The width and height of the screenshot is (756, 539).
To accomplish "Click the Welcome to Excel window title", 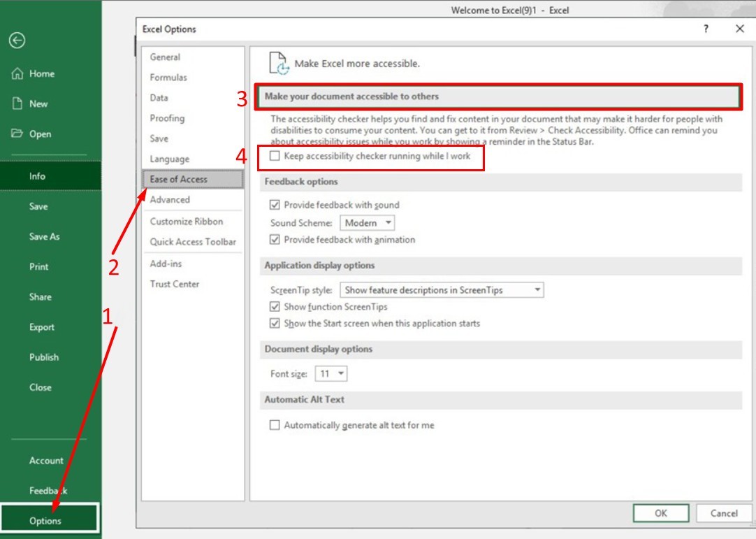I will click(510, 10).
